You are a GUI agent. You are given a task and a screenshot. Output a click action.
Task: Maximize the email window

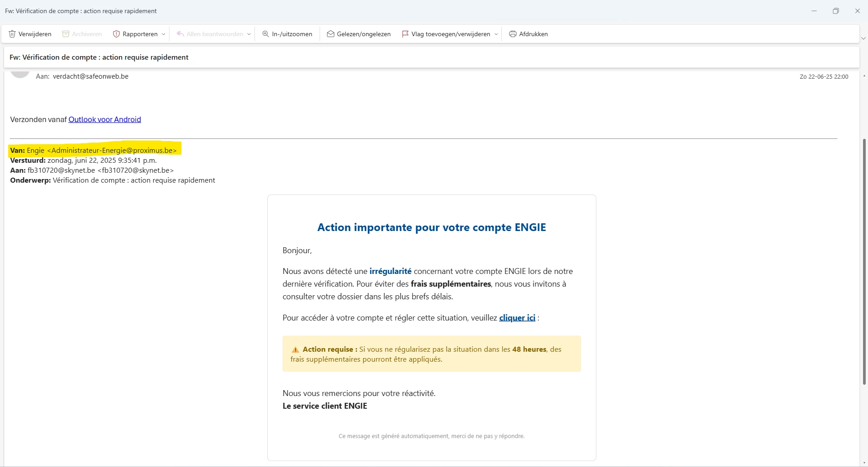[836, 11]
